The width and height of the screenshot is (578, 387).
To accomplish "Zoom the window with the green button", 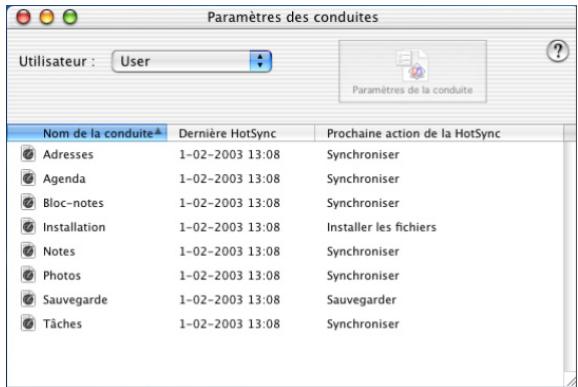I will (x=70, y=17).
